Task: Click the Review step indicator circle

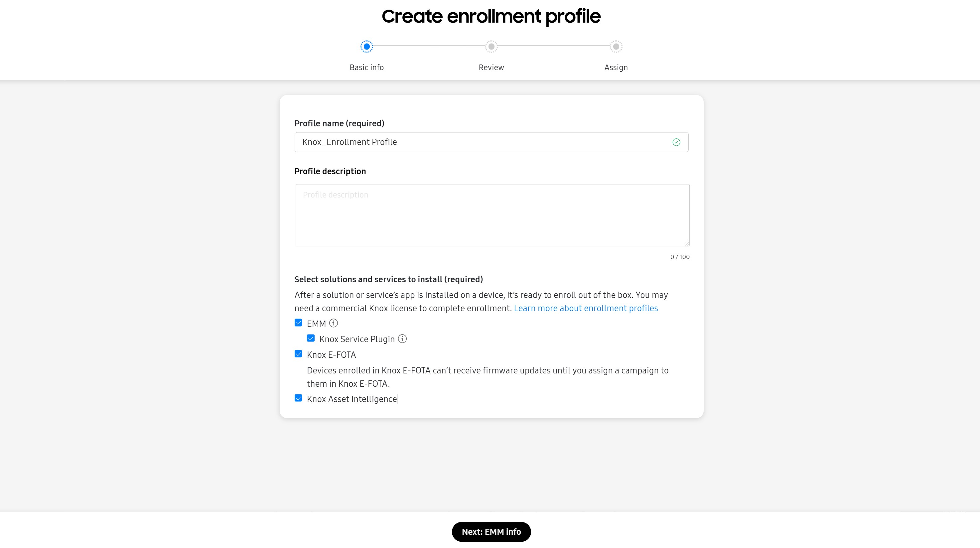Action: 491,47
